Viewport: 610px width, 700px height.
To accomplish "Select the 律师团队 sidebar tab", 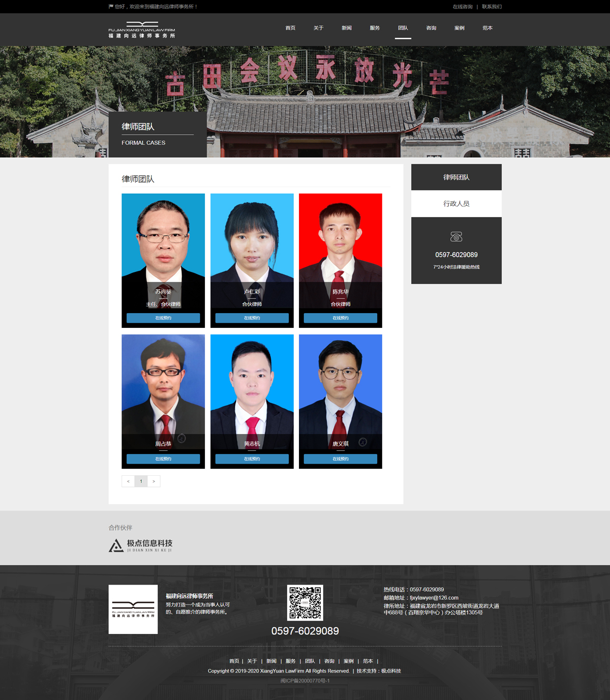I will tap(456, 177).
